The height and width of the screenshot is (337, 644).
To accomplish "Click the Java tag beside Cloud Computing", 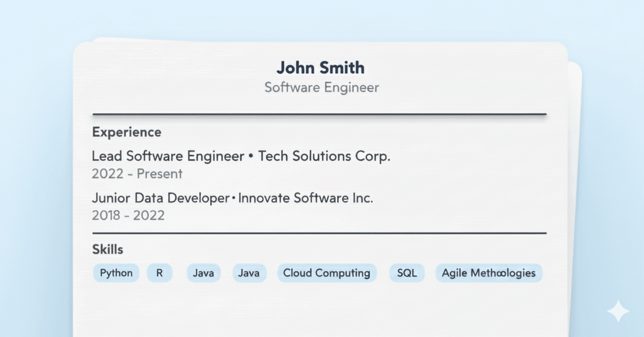I will tap(249, 273).
